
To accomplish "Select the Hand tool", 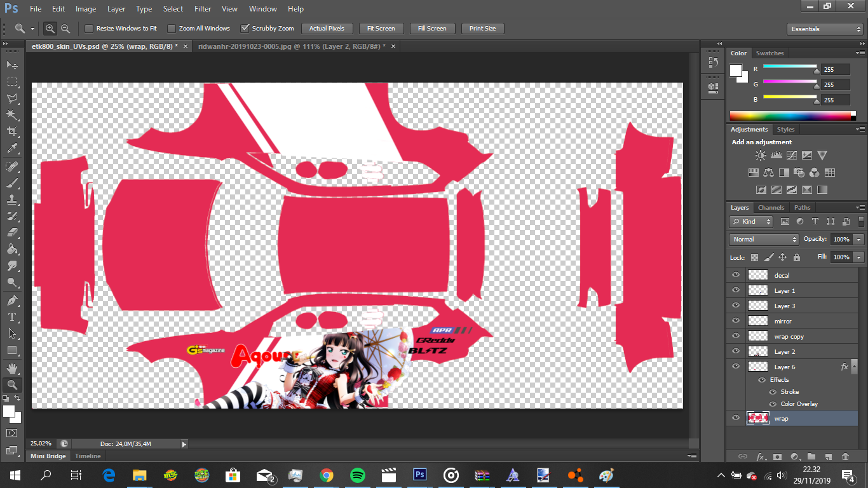I will (x=12, y=368).
